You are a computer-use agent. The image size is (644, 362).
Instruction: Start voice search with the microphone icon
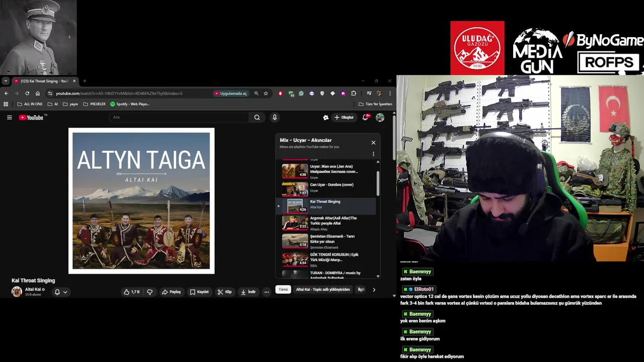[274, 117]
